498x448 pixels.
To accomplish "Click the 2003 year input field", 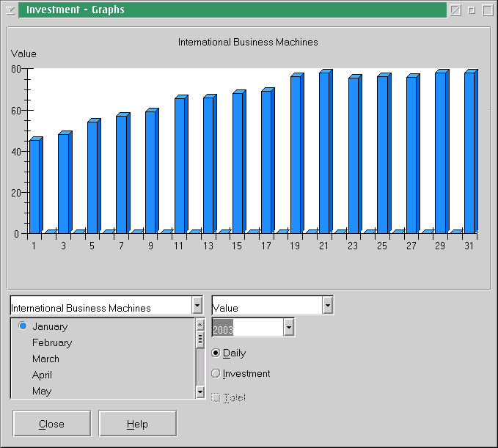I will [248, 327].
